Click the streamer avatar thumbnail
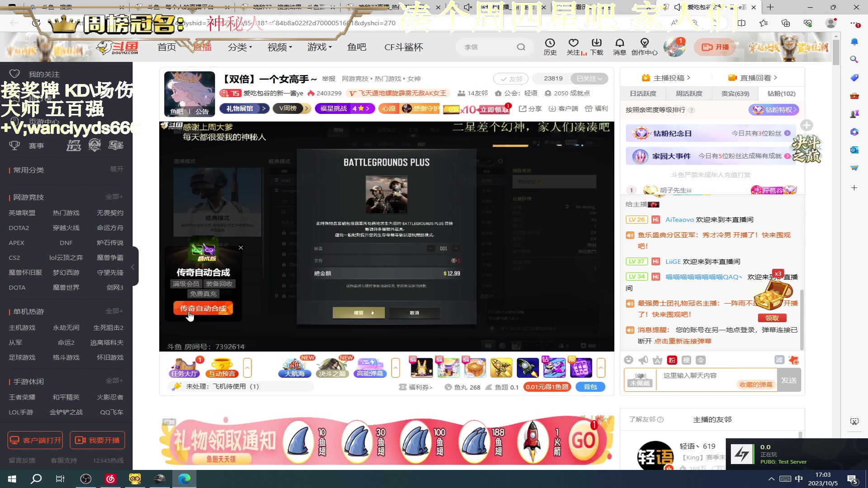This screenshot has height=488, width=868. click(x=189, y=94)
